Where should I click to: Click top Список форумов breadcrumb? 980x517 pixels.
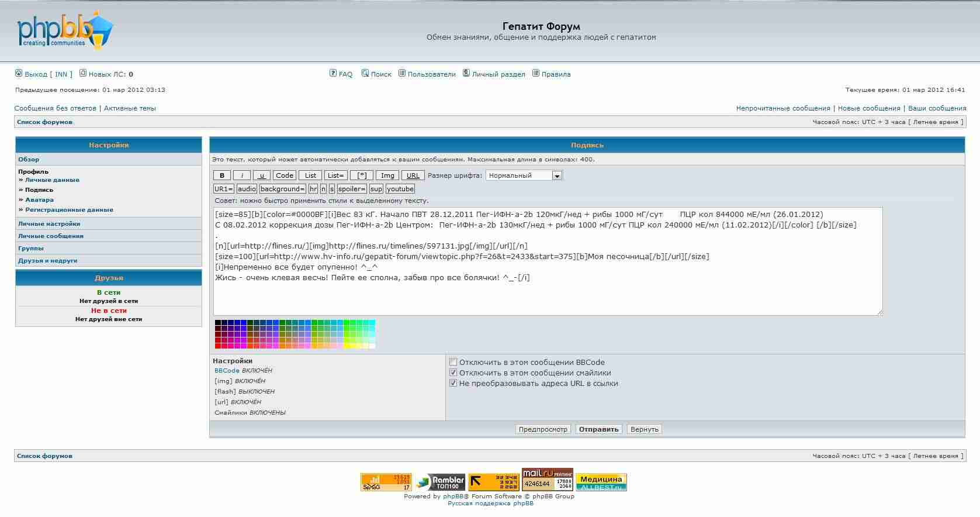(45, 122)
